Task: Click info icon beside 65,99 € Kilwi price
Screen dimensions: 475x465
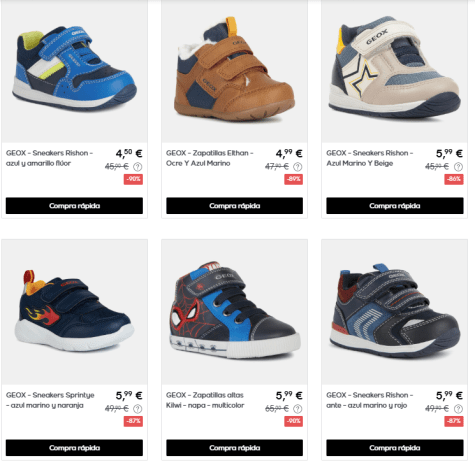Action: 298,408
